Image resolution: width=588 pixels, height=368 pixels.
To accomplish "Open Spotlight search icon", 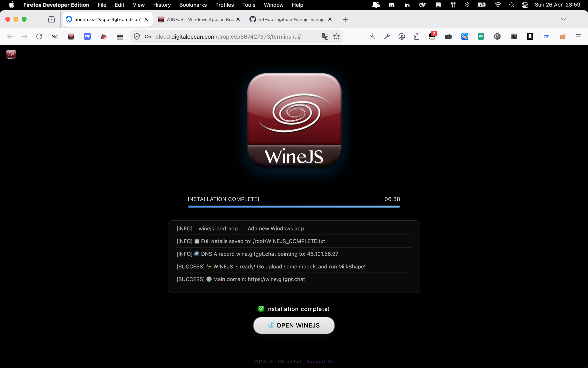I will pos(512,5).
